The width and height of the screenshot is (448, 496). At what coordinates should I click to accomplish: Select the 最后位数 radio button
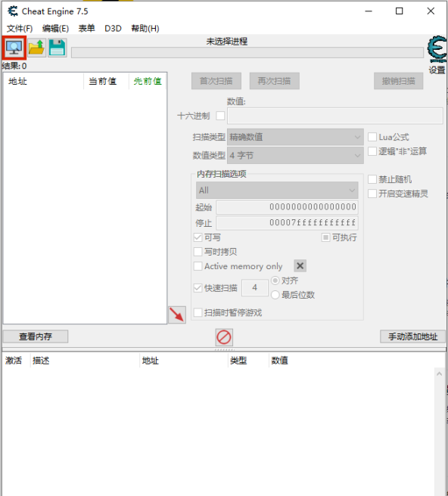tap(275, 295)
